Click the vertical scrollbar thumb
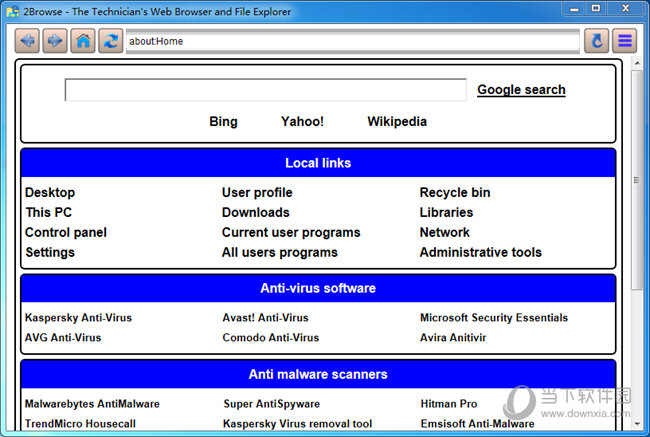 pyautogui.click(x=636, y=180)
